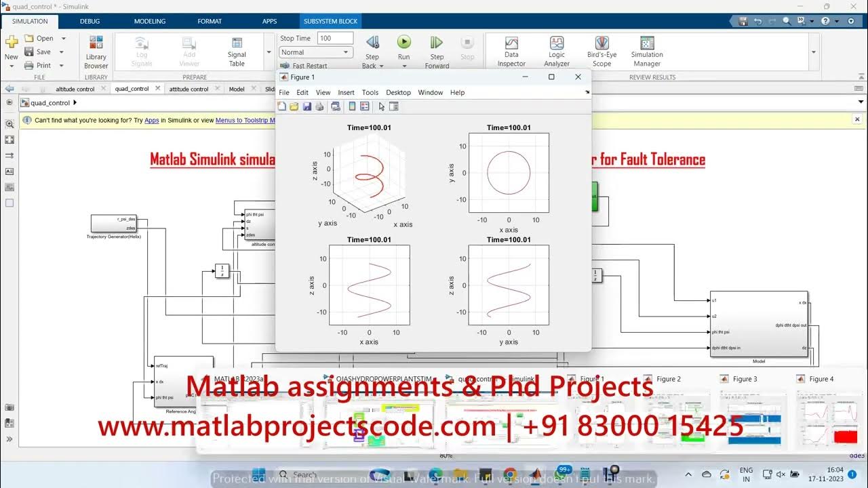This screenshot has height=488, width=868.
Task: Open Chrome from the taskbar
Action: 509,473
